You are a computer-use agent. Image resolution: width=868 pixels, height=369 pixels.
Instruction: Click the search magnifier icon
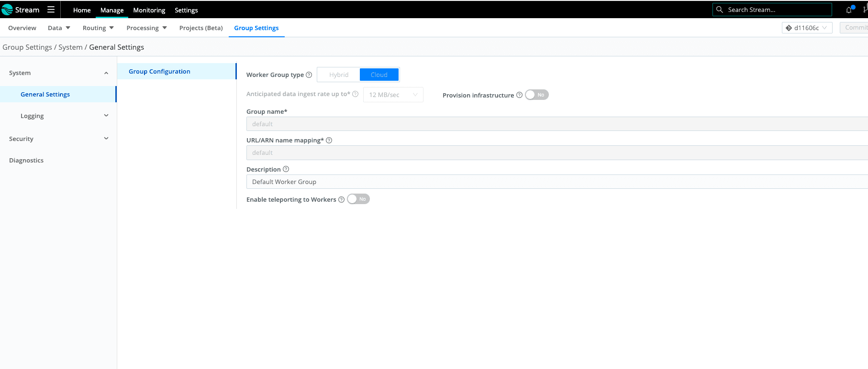[x=719, y=10]
